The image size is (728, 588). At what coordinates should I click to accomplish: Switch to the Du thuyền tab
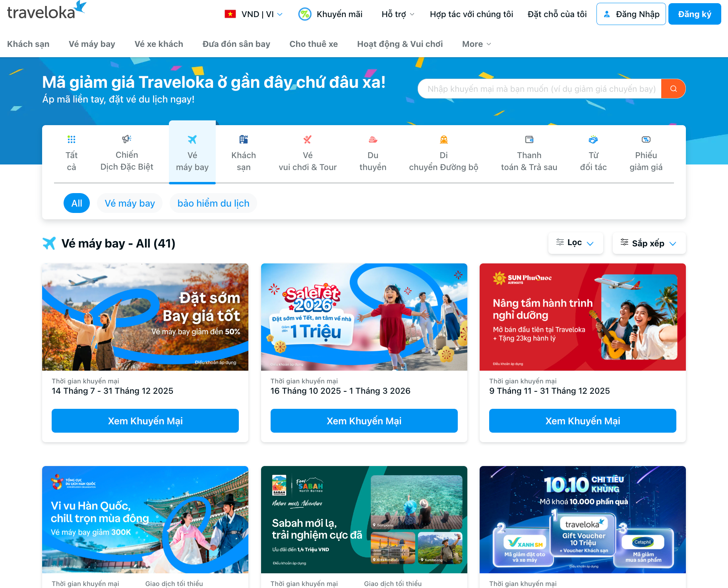pyautogui.click(x=373, y=154)
